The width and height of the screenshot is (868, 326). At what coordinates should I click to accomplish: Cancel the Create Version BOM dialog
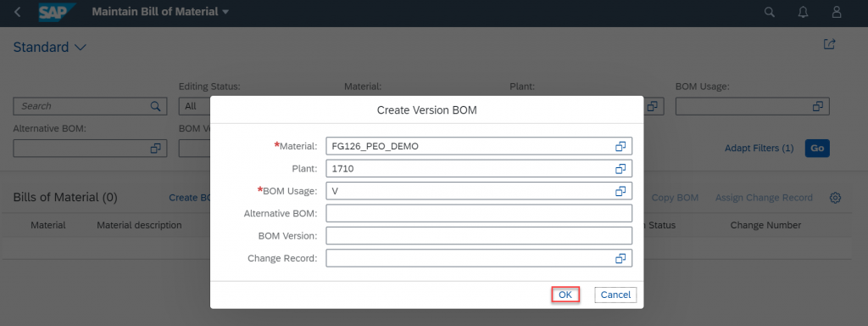coord(615,295)
